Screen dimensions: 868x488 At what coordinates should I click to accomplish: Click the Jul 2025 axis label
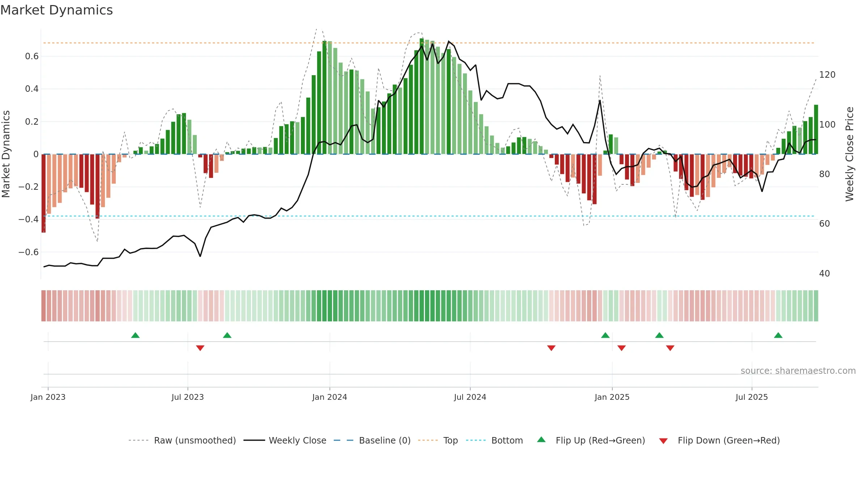pyautogui.click(x=752, y=397)
